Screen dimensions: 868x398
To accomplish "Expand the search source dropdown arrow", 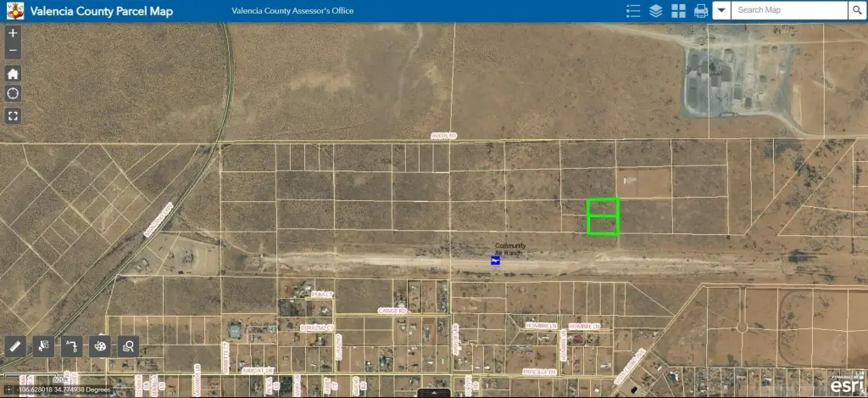I will pos(721,10).
